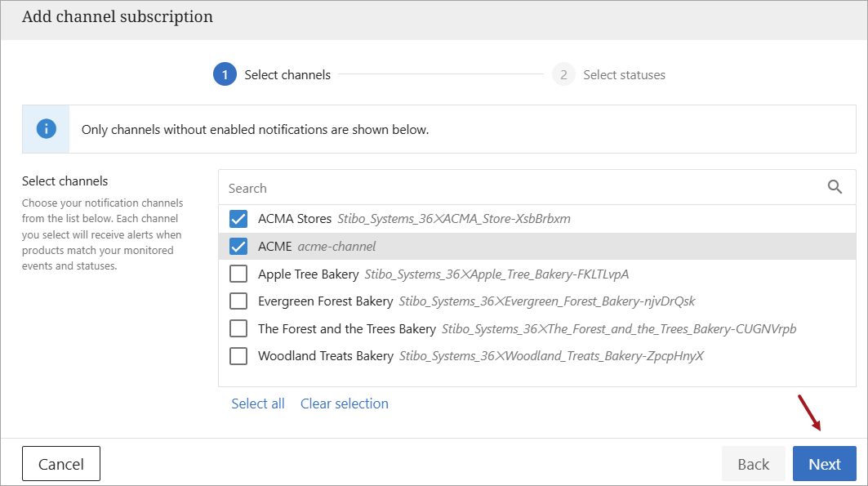Enable Evergreen Forest Bakery checkbox
Screen dimensions: 868x486
[238, 301]
